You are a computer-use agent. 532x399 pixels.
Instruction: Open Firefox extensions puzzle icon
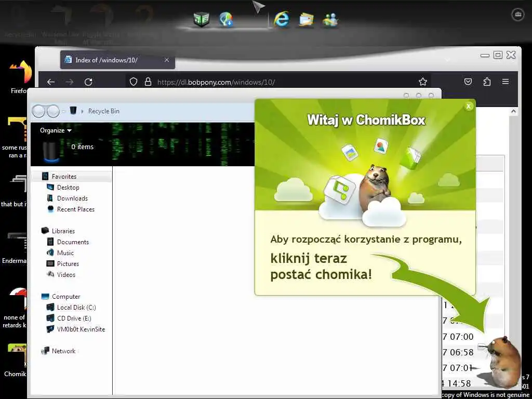coord(487,82)
